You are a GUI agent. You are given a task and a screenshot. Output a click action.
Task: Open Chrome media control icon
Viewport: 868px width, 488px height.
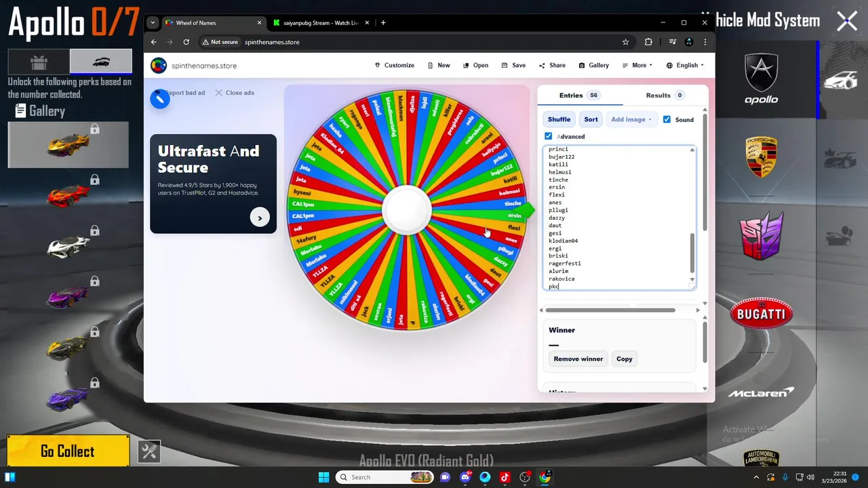coord(672,42)
